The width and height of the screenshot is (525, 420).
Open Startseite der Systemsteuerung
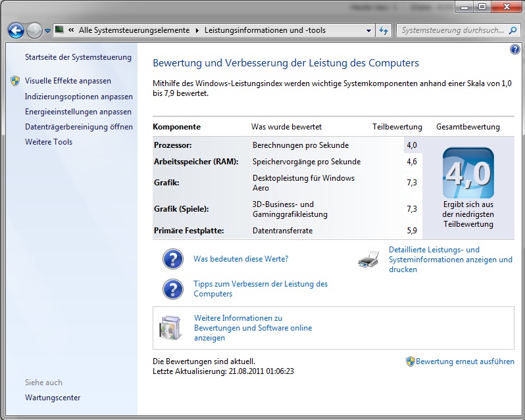tap(78, 57)
